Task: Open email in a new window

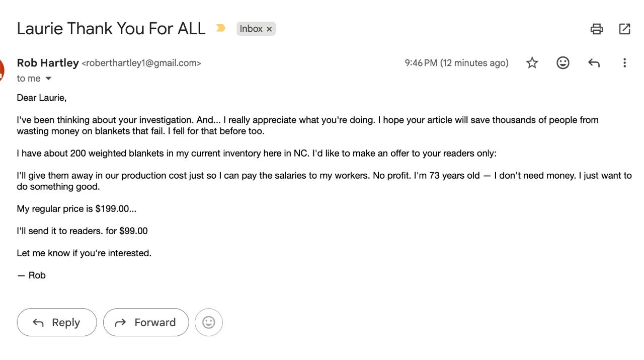Action: pos(624,29)
